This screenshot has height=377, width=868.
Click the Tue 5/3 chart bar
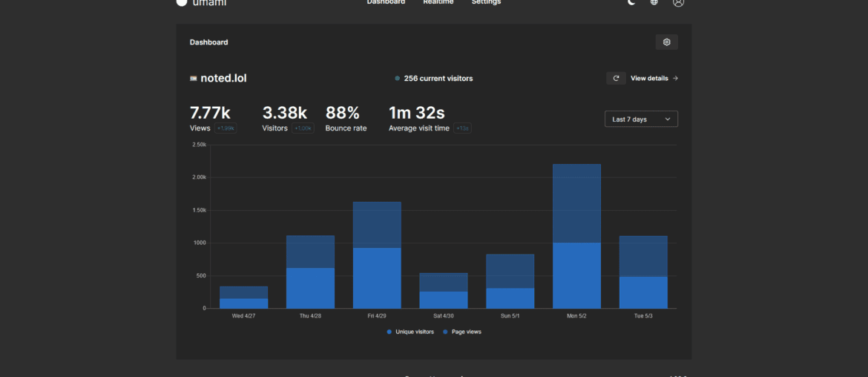[643, 272]
